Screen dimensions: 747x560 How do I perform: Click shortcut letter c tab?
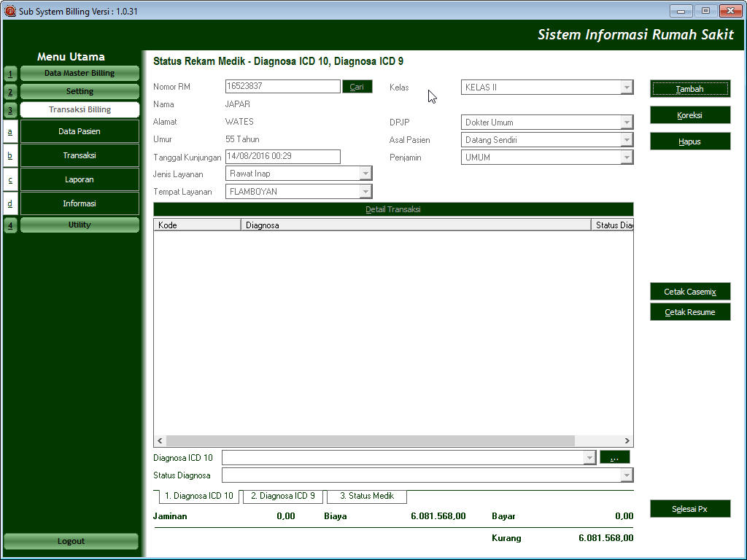[10, 179]
